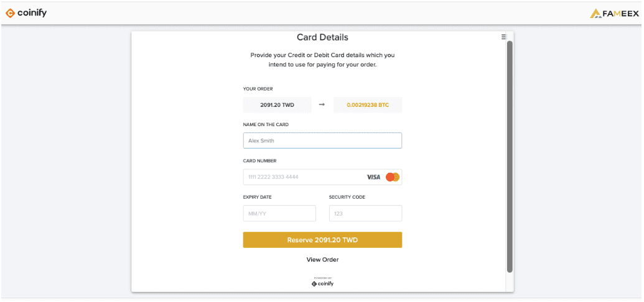The height and width of the screenshot is (302, 644).
Task: Click the arrow between TWD and BTC amounts
Action: point(322,104)
